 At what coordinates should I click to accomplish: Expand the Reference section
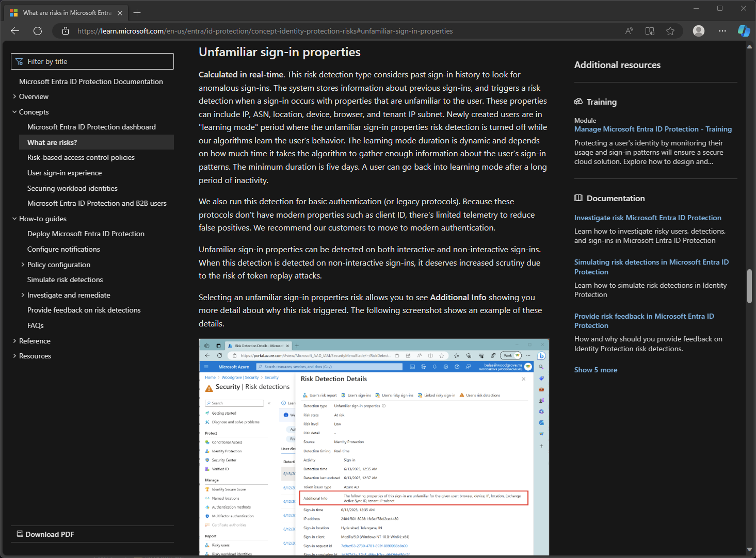[x=14, y=340]
